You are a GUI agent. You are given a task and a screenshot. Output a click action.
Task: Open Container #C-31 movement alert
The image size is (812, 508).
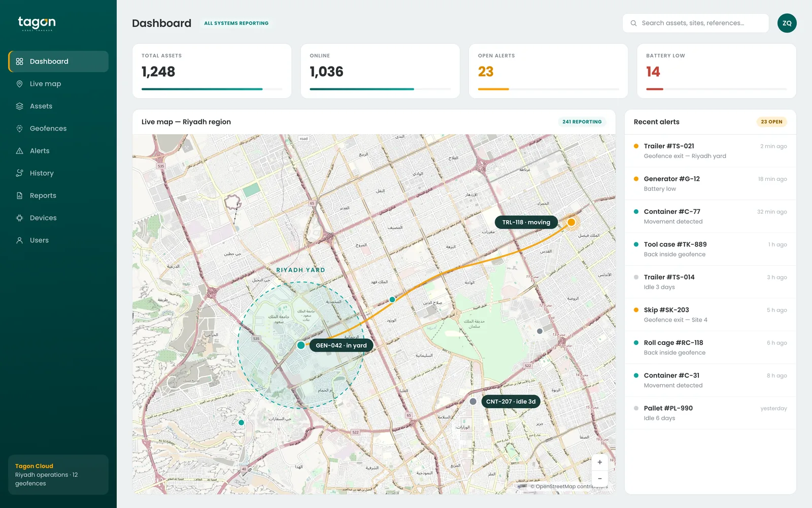(x=710, y=380)
